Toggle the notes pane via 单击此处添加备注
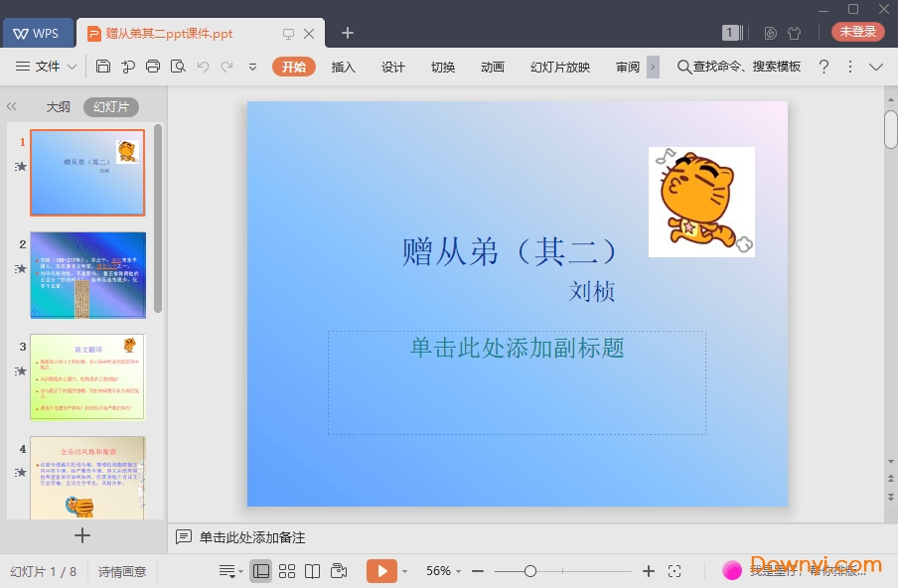898x588 pixels. 248,537
